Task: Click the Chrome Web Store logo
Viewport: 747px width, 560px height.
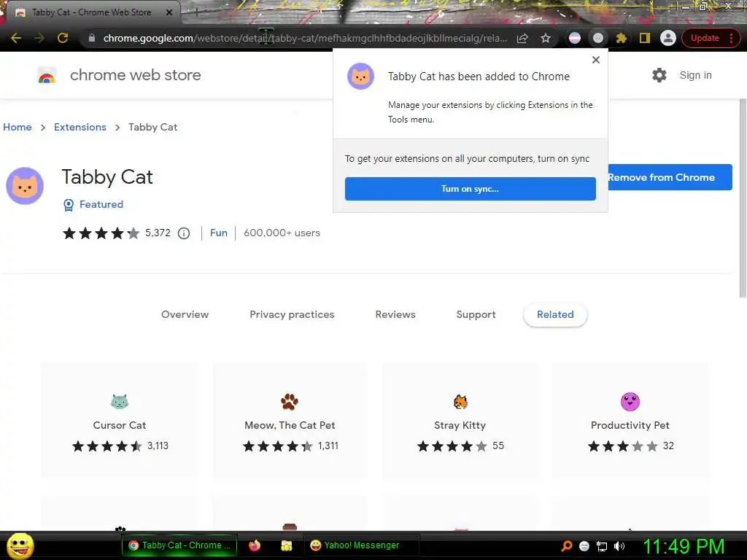Action: [47, 75]
